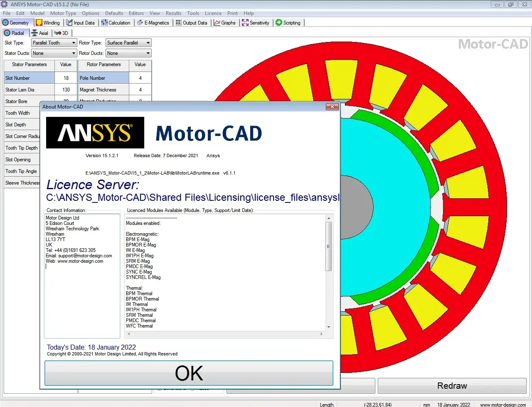Click the Winding tab's coil icon

(x=39, y=23)
